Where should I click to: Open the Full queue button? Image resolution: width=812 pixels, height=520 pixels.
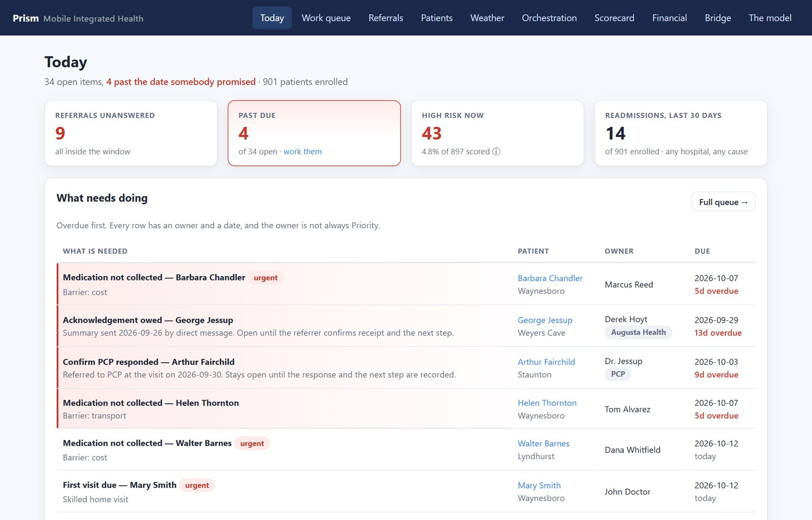point(723,202)
